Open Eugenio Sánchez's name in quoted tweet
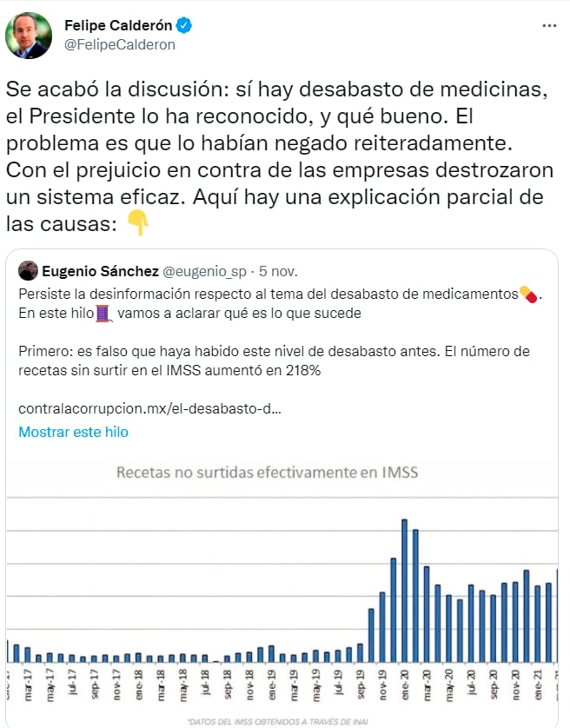The height and width of the screenshot is (728, 570). (100, 271)
